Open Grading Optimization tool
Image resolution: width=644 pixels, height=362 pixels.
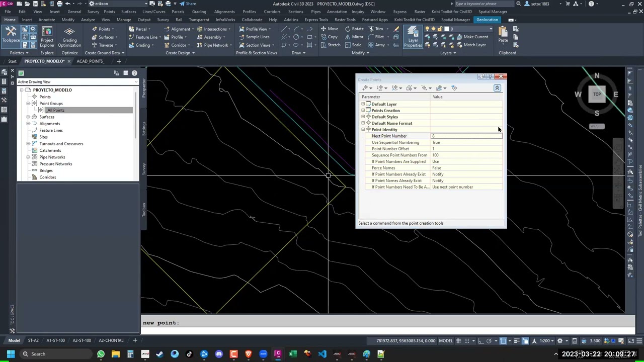pos(69,36)
